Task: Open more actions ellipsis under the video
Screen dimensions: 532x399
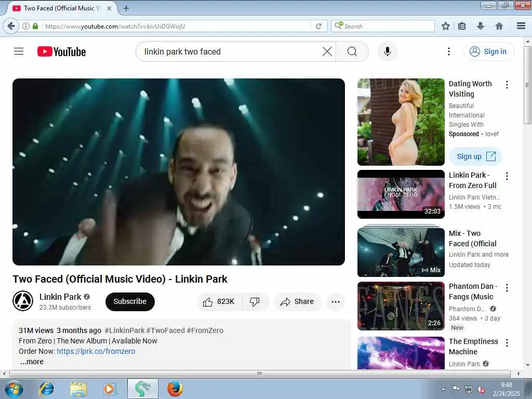Action: [336, 302]
